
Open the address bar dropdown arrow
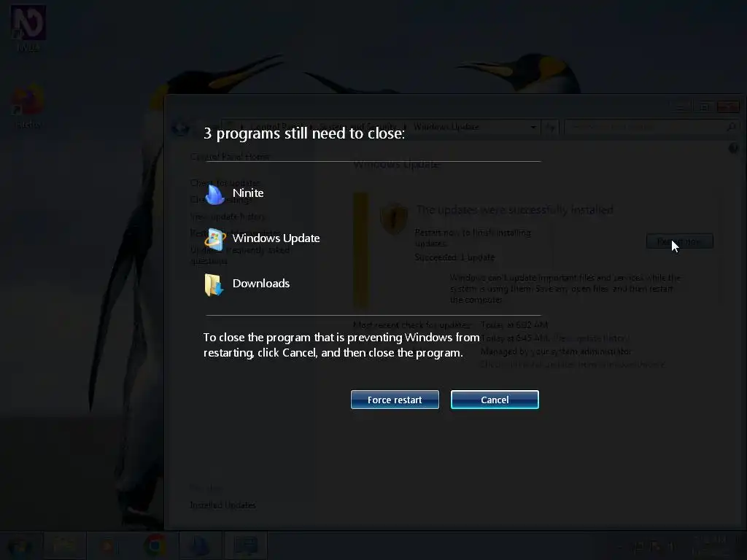point(533,127)
